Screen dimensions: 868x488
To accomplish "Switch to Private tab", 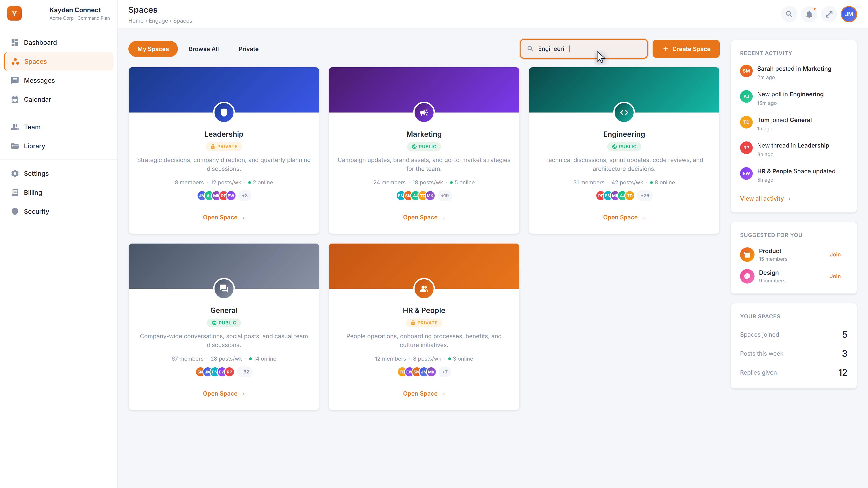I will point(248,49).
